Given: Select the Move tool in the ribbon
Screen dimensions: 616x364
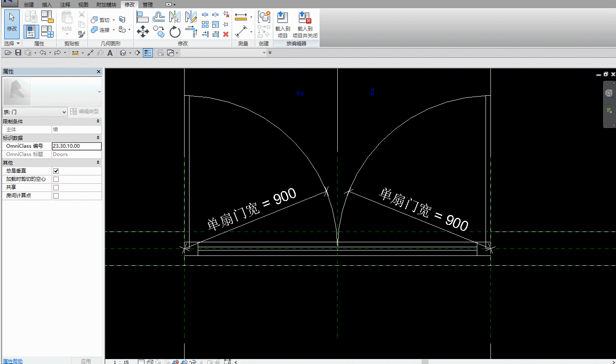Looking at the screenshot, I should tap(143, 31).
